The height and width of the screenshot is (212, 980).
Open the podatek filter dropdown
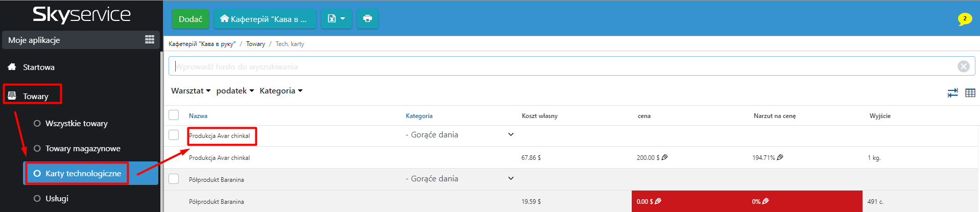[x=235, y=91]
